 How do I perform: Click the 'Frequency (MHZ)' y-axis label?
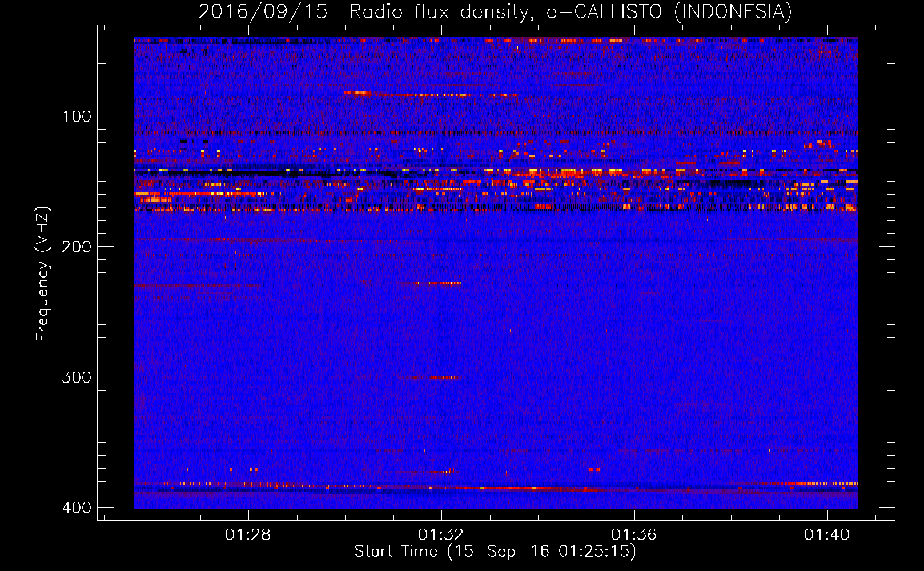[x=43, y=274]
